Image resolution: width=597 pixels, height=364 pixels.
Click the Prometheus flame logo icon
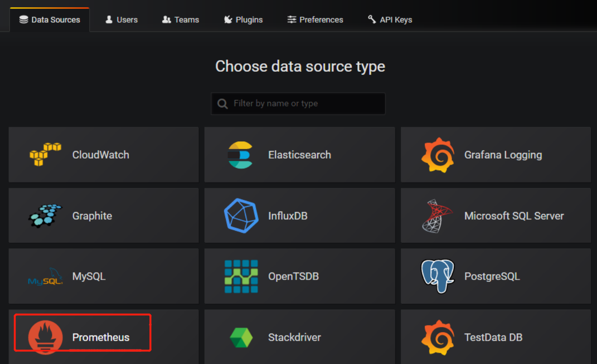(46, 337)
